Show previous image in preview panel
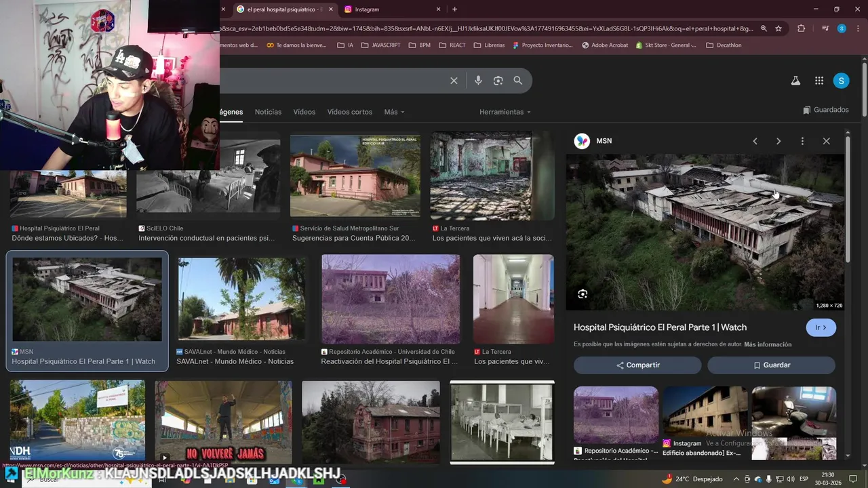Image resolution: width=868 pixels, height=488 pixels. (x=755, y=141)
